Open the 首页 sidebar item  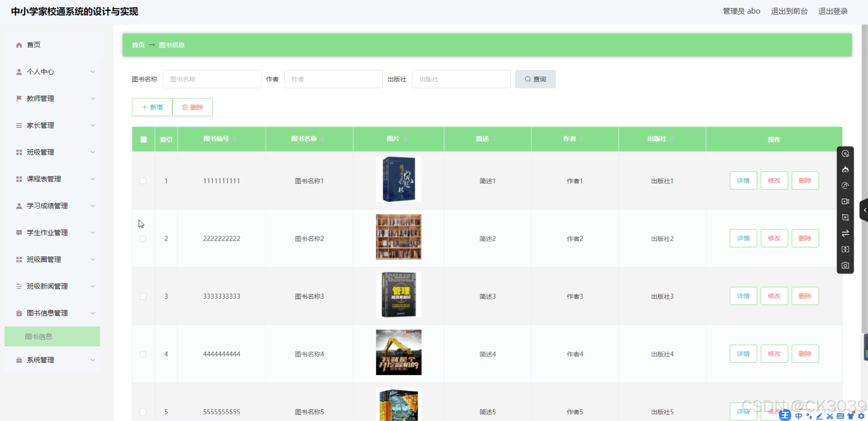pyautogui.click(x=34, y=45)
